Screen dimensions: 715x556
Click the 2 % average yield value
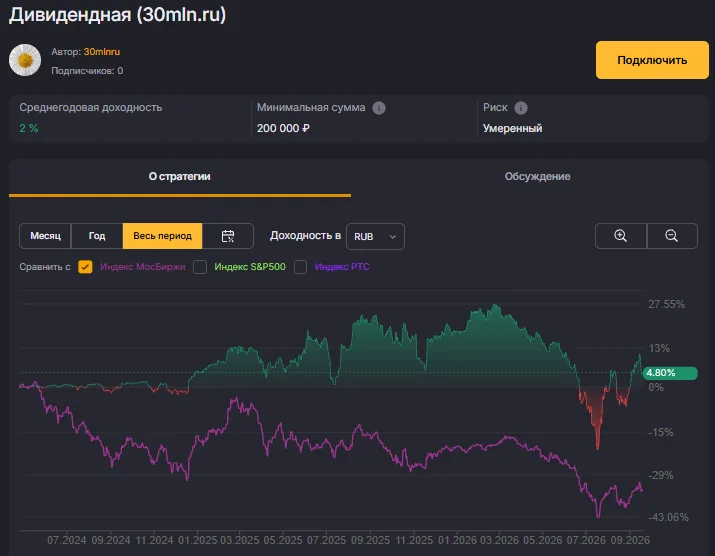click(x=29, y=128)
